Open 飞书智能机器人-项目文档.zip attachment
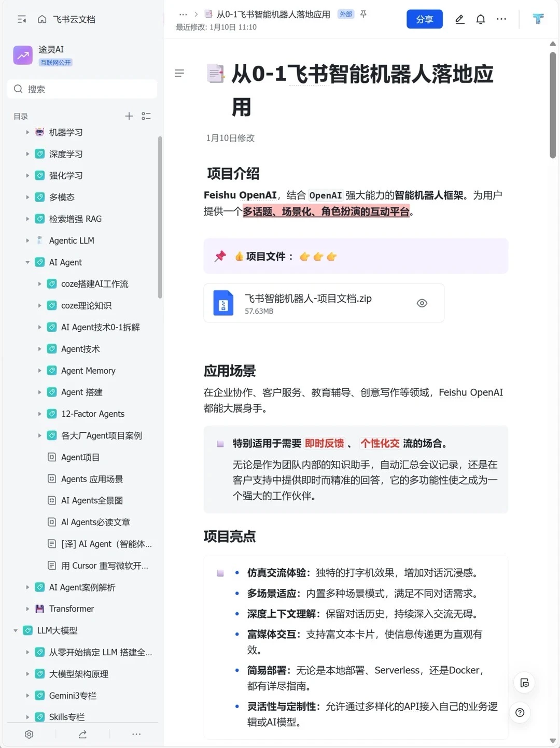Image resolution: width=560 pixels, height=748 pixels. pyautogui.click(x=324, y=303)
